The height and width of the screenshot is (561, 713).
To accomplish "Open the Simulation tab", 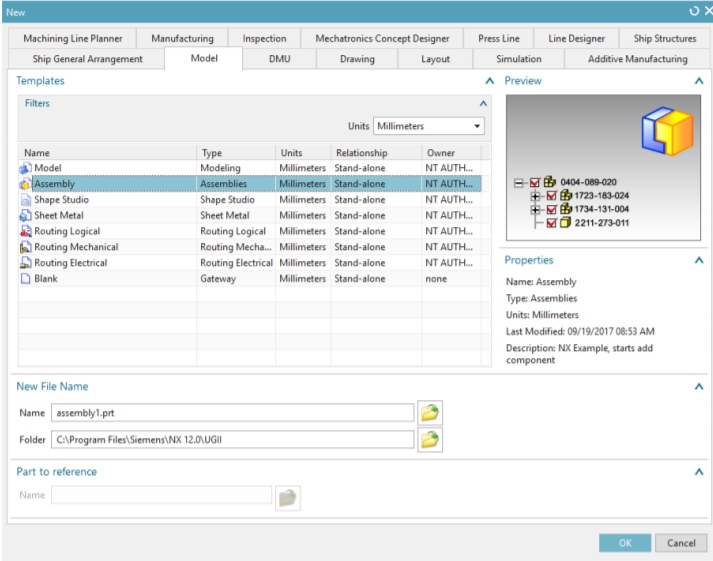I will (x=518, y=59).
